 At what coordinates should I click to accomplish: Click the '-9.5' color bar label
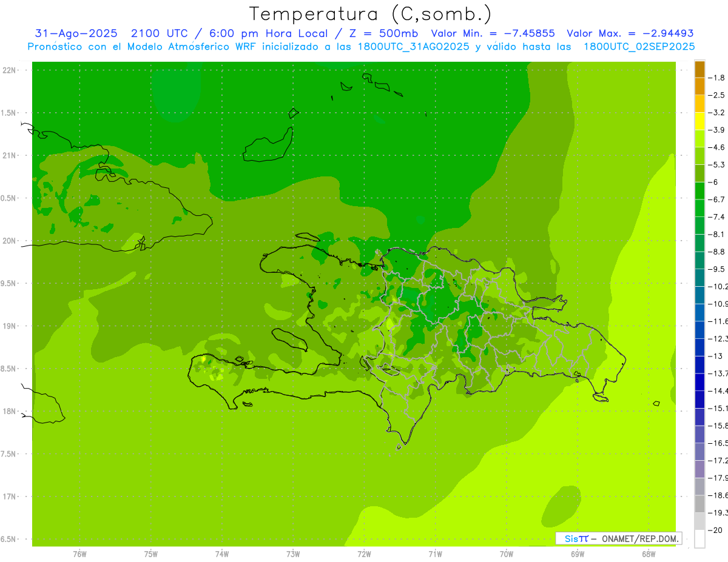(x=716, y=269)
